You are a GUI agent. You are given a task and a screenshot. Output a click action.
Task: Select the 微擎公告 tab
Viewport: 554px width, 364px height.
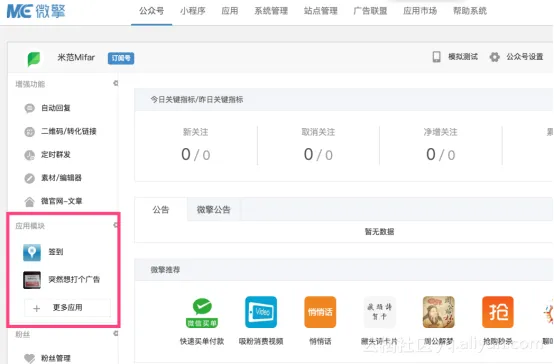tap(214, 210)
